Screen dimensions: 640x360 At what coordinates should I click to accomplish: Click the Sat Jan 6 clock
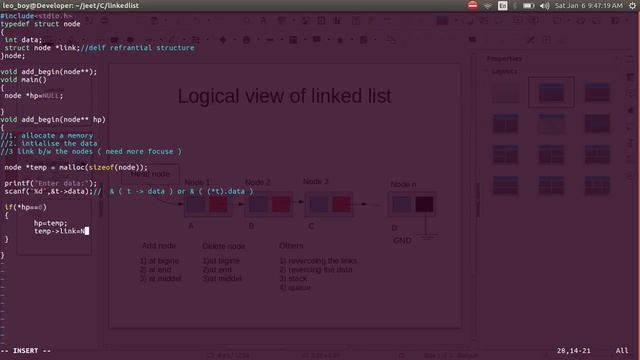[588, 6]
